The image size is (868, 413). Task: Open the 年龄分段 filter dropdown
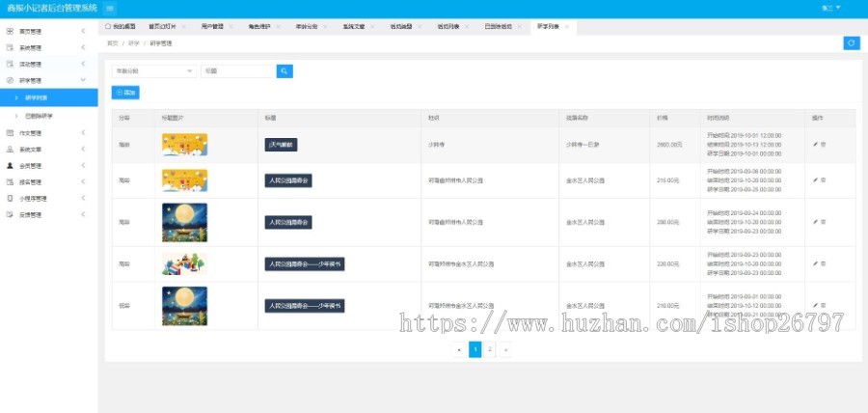pyautogui.click(x=154, y=71)
